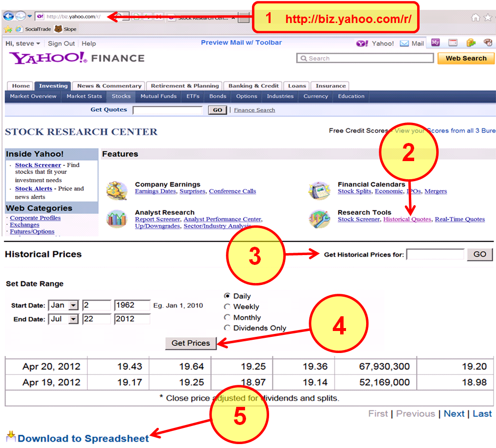Screen dimensions: 496x448
Task: Open Market Overview in the sub-navigation
Action: (33, 96)
